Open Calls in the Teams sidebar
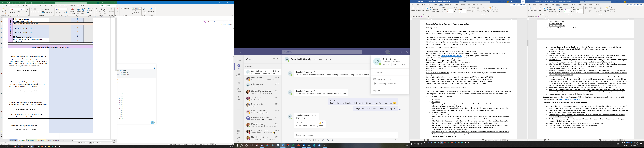This screenshot has width=644, height=148. (x=239, y=97)
